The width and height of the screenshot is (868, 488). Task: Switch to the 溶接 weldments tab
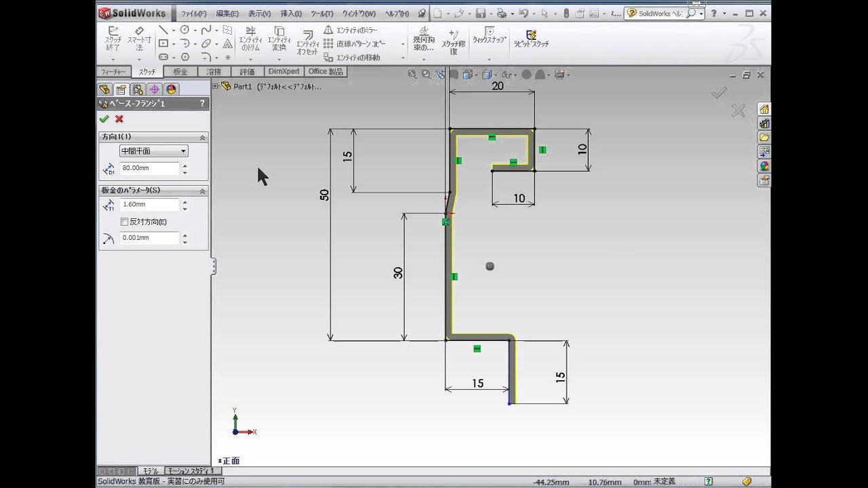[214, 72]
